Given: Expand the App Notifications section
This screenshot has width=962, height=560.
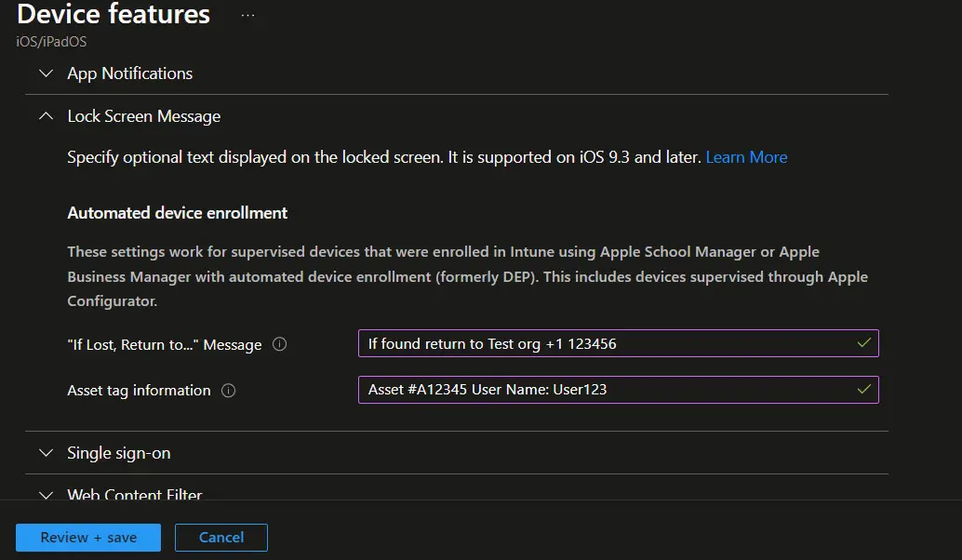Looking at the screenshot, I should (x=129, y=73).
